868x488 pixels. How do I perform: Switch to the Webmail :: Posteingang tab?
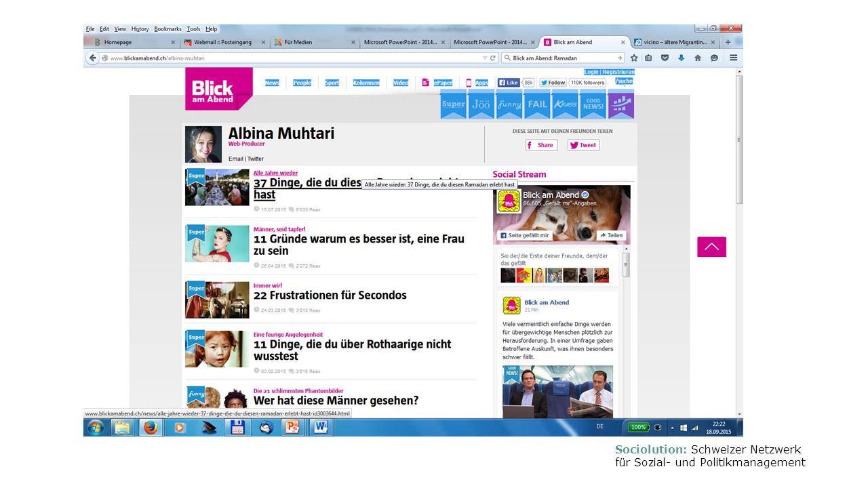[x=222, y=42]
